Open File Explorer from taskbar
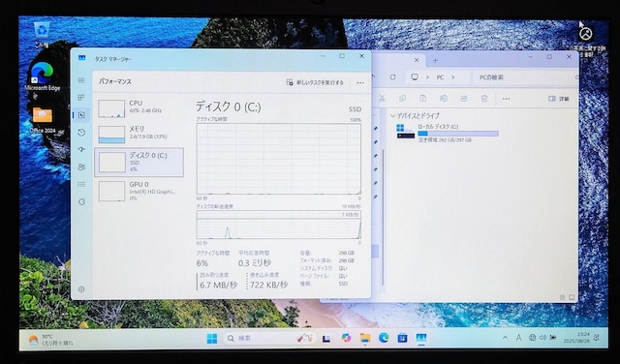The width and height of the screenshot is (620, 364). pyautogui.click(x=365, y=338)
